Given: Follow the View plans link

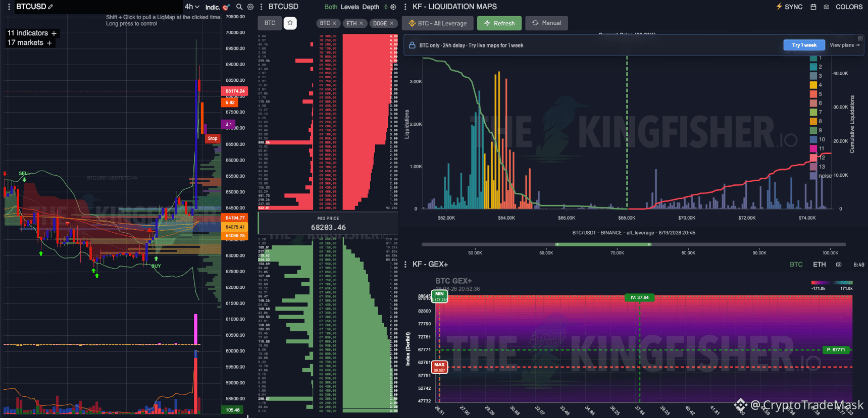Looking at the screenshot, I should click(845, 45).
